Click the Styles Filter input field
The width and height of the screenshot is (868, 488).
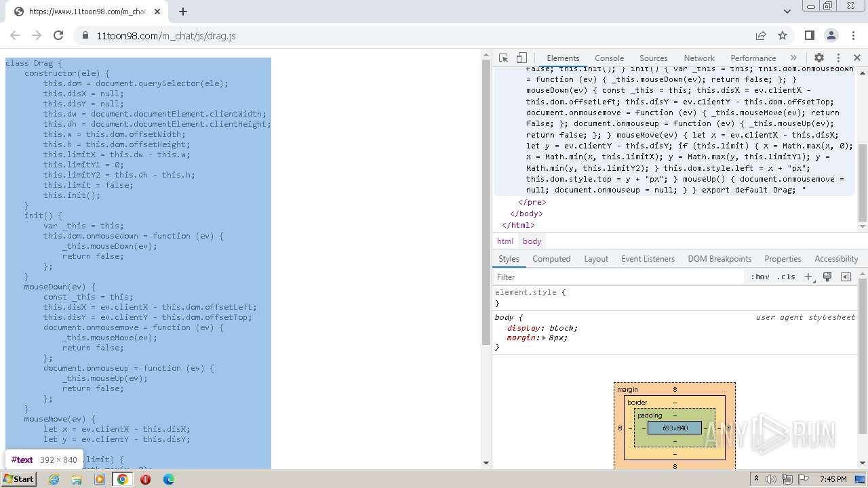[618, 277]
